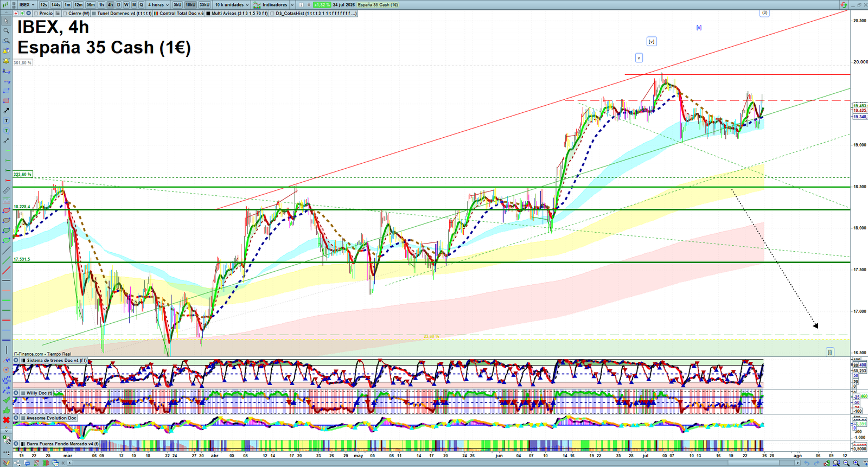The image size is (868, 467).
Task: Click the España 35 Cash (1€) header label
Action: click(378, 4)
